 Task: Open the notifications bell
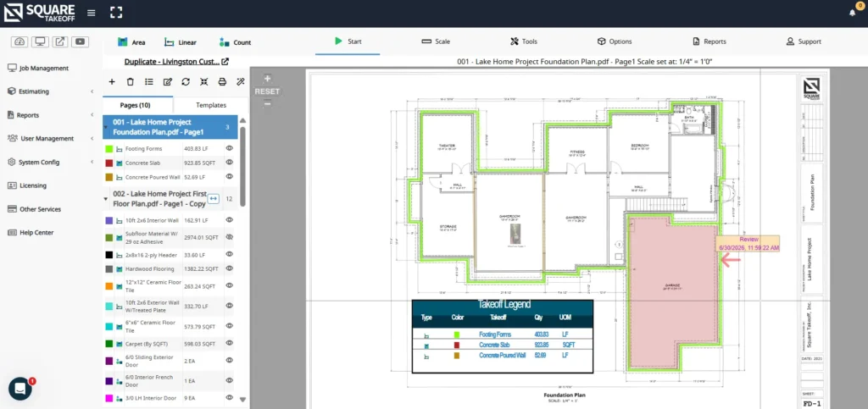(x=853, y=12)
